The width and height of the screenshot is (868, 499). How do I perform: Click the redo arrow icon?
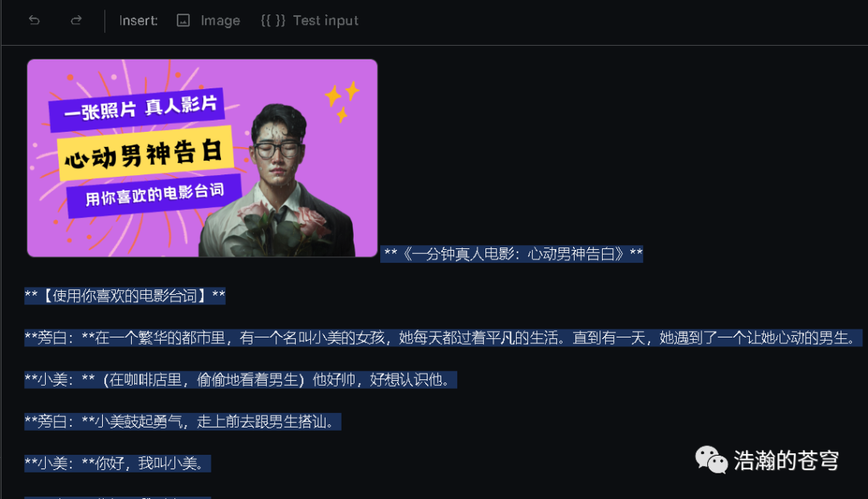(76, 20)
